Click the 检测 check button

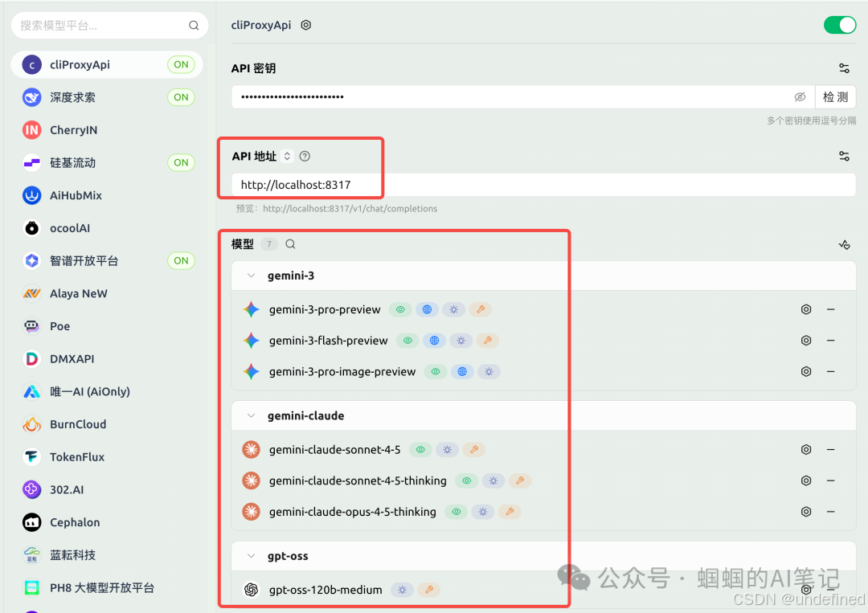(x=835, y=97)
